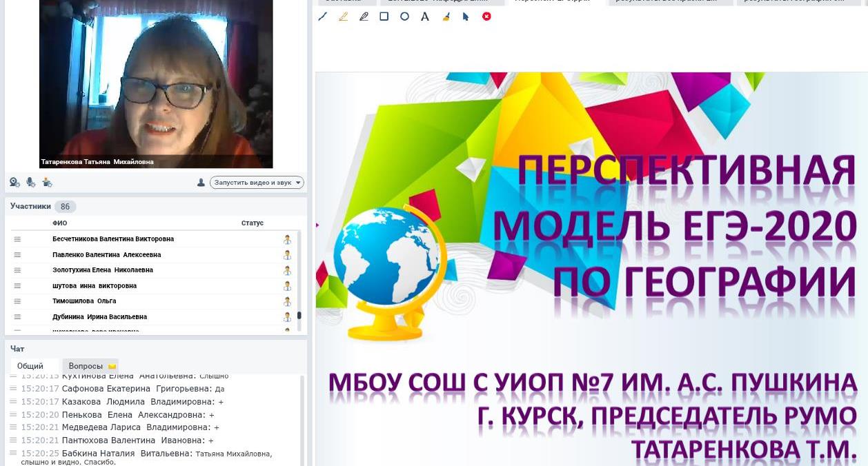Screen dimensions: 868x466
Task: Open message menu for Бабкина Наталия Витальевна
Action: (13, 453)
